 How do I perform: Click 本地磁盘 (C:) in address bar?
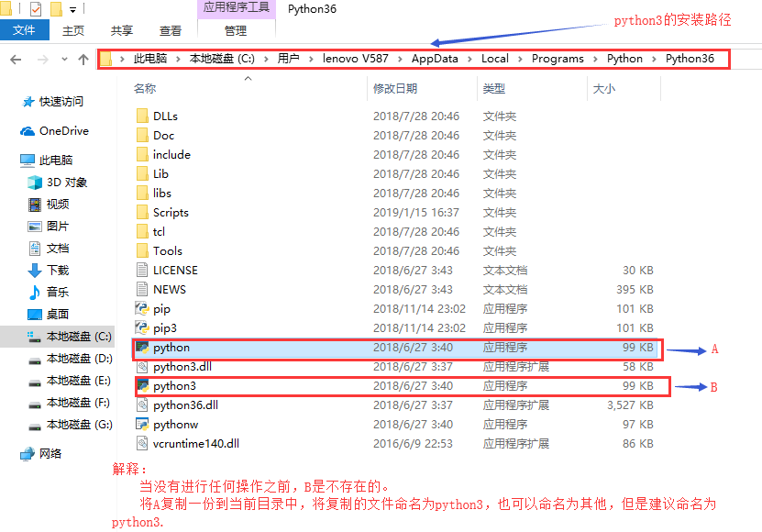tap(222, 59)
